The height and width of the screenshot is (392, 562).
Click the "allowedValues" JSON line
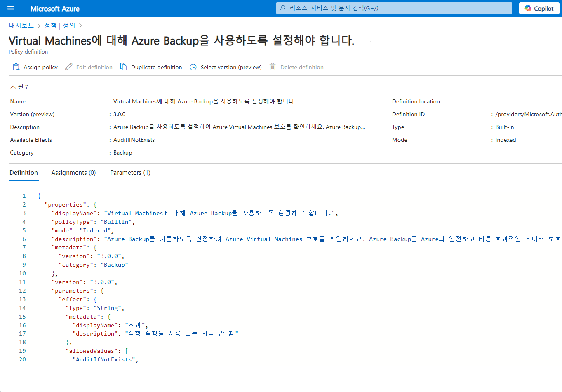coord(97,351)
